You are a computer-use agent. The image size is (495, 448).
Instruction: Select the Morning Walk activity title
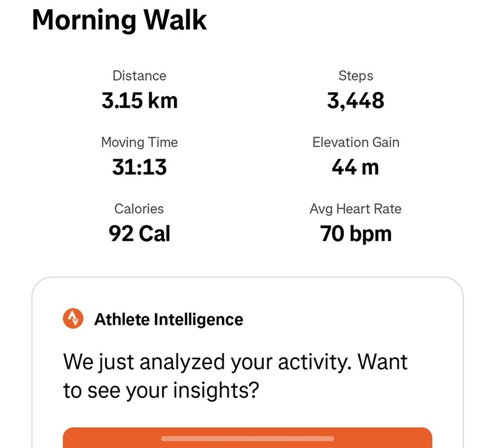point(119,20)
